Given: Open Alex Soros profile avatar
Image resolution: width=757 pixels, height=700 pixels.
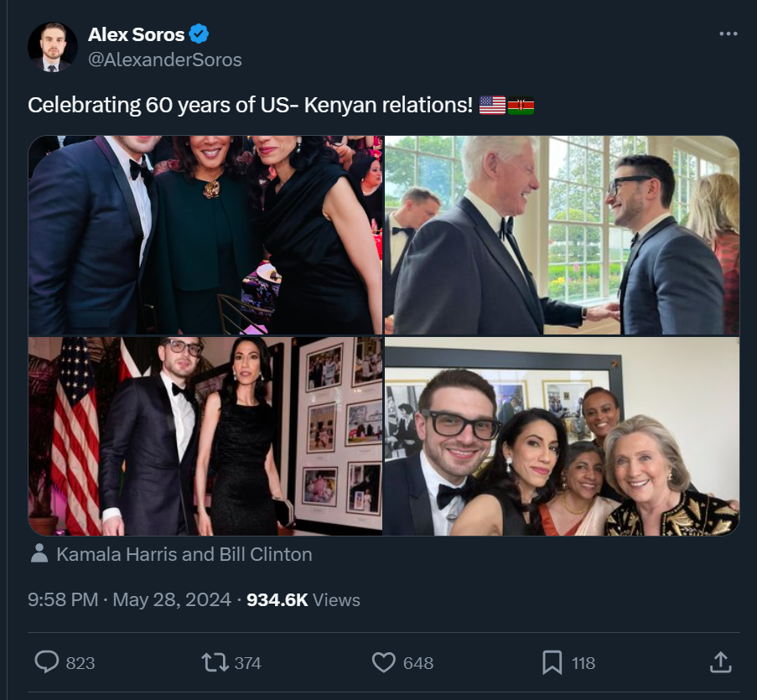Looking at the screenshot, I should point(52,47).
